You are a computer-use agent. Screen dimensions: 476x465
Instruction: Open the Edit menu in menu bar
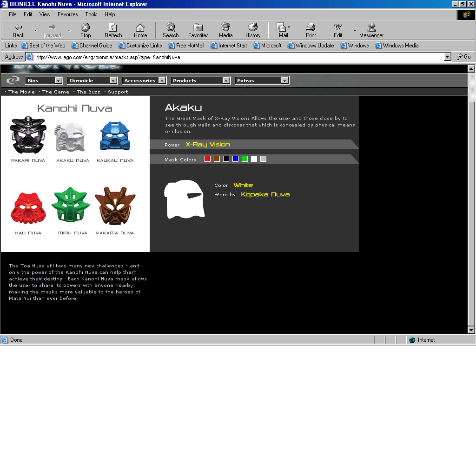[x=28, y=14]
